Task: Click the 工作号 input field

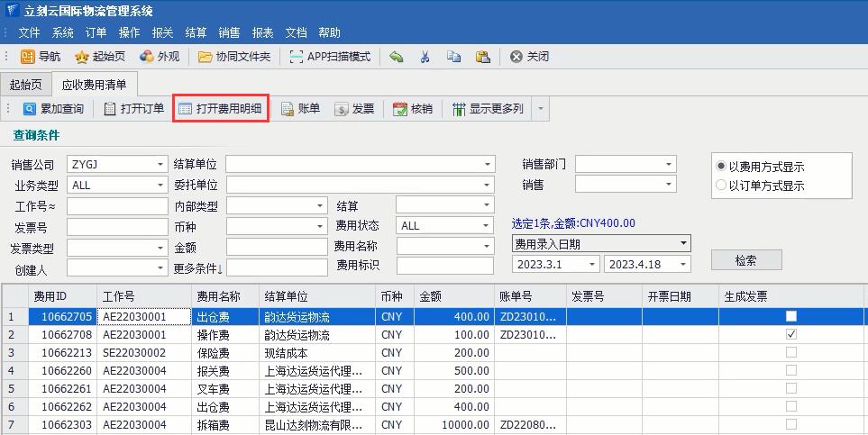Action: (117, 206)
